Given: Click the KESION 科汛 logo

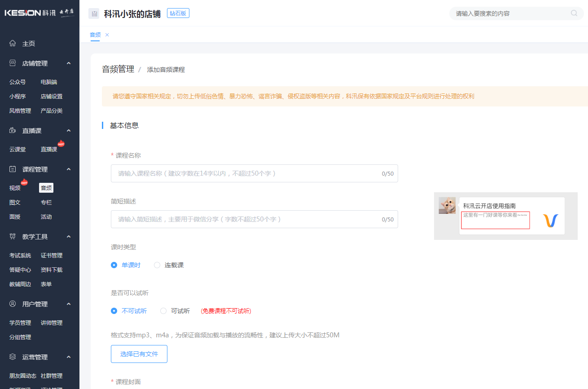Looking at the screenshot, I should click(39, 13).
